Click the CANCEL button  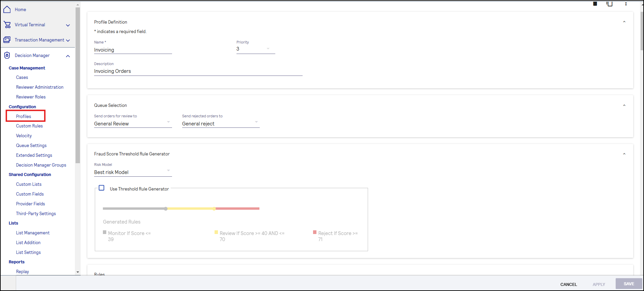(x=568, y=284)
